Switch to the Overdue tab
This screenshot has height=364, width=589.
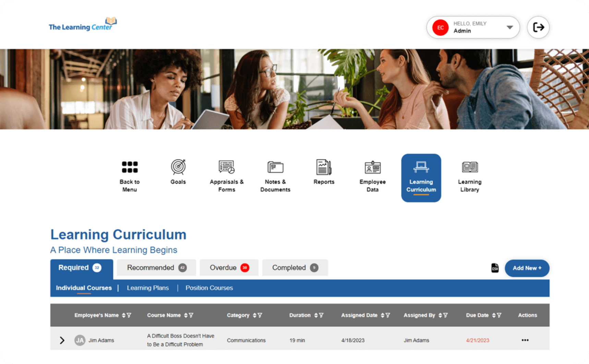tap(229, 268)
